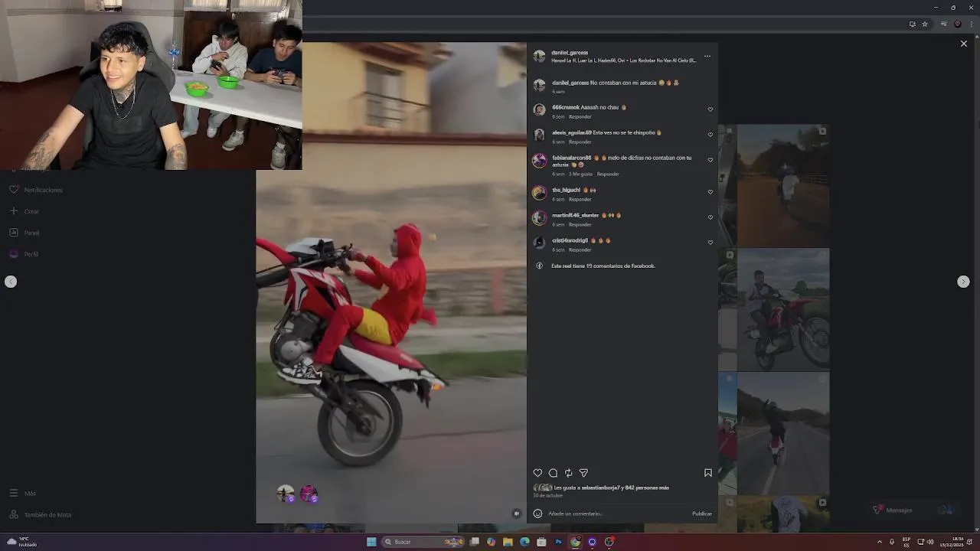
Task: Open the emoji picker in comment box
Action: (x=537, y=514)
